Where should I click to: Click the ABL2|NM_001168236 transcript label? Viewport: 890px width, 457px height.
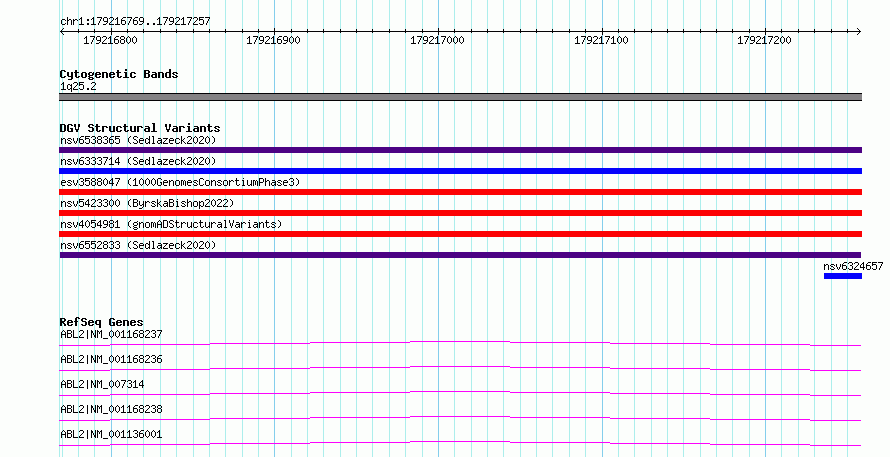pyautogui.click(x=111, y=359)
